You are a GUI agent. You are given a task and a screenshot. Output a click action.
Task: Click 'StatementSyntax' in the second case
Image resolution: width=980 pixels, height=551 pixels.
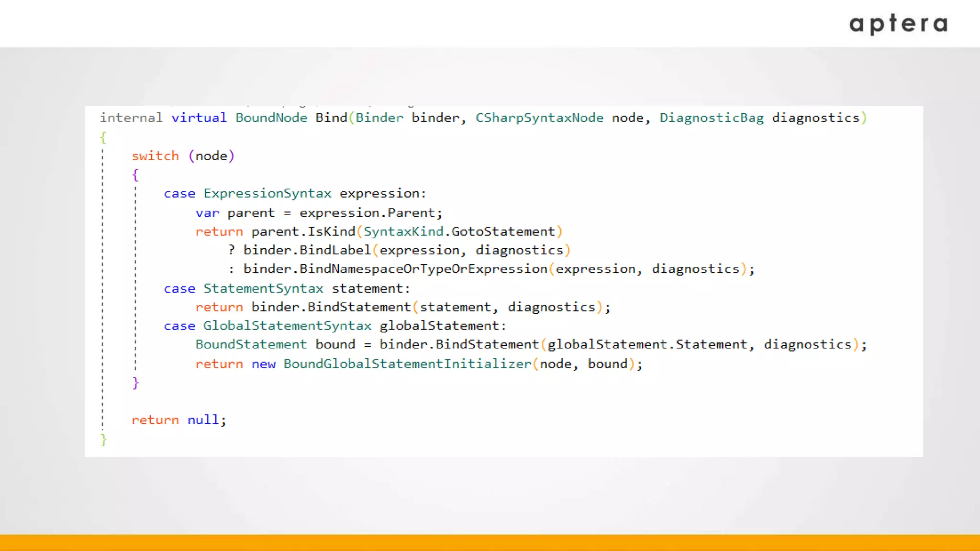pos(263,288)
